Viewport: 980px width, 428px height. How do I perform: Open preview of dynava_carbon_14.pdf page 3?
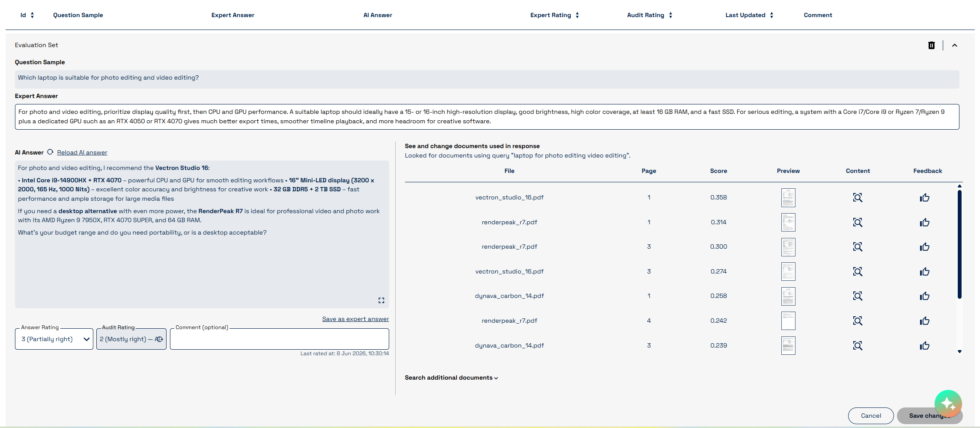788,346
